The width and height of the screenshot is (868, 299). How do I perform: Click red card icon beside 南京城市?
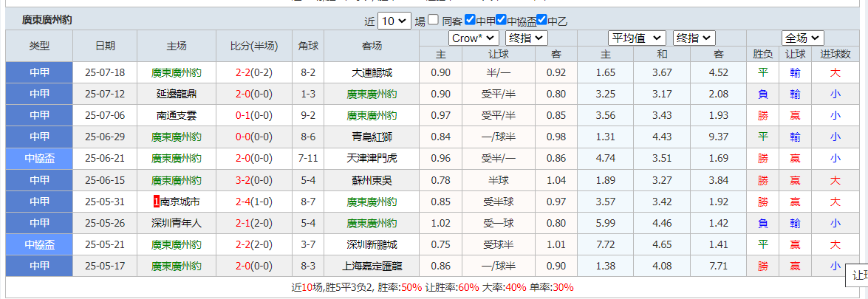click(156, 202)
